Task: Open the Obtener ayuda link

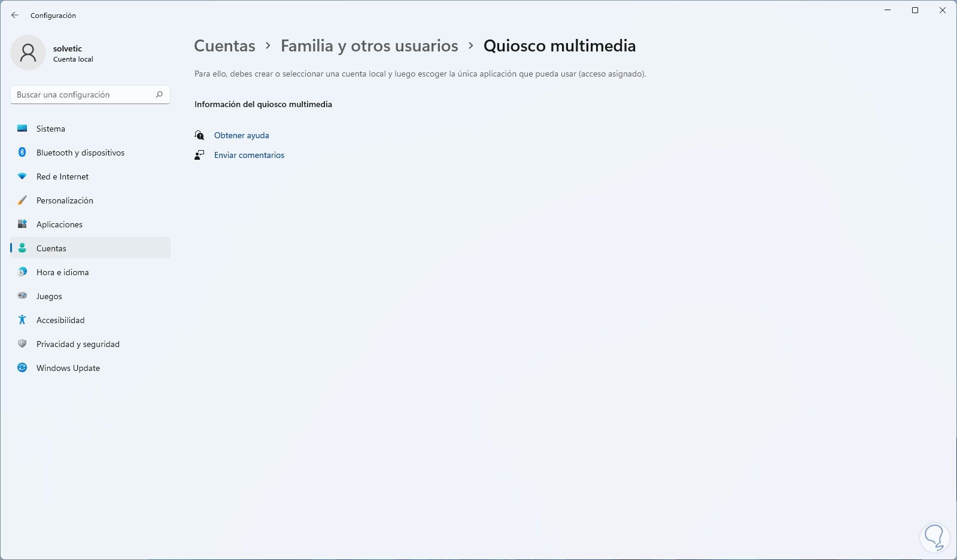Action: (242, 136)
